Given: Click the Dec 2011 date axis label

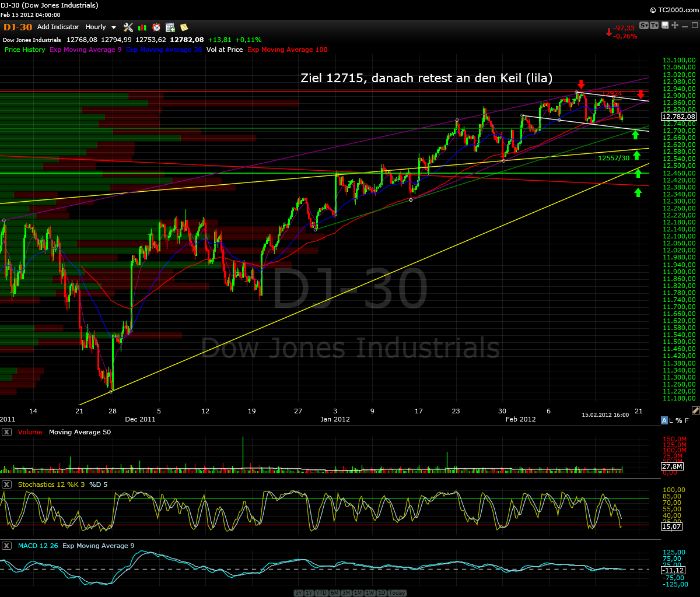Looking at the screenshot, I should click(141, 419).
